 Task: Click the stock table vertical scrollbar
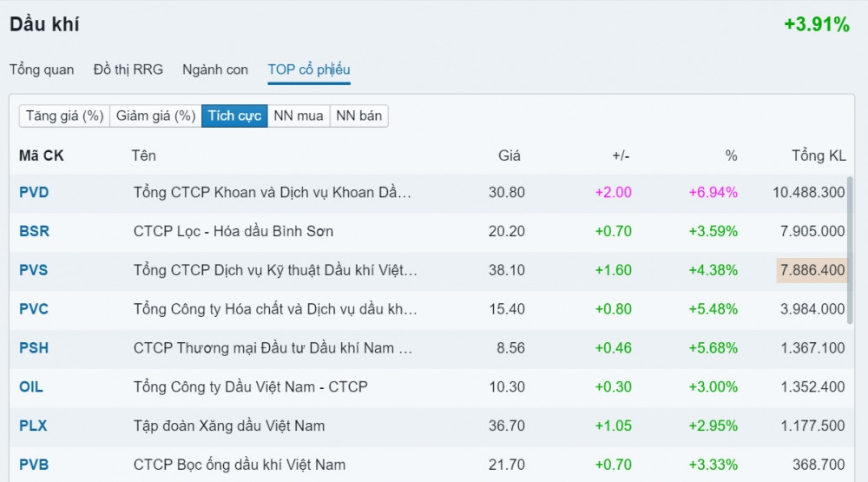pyautogui.click(x=850, y=252)
